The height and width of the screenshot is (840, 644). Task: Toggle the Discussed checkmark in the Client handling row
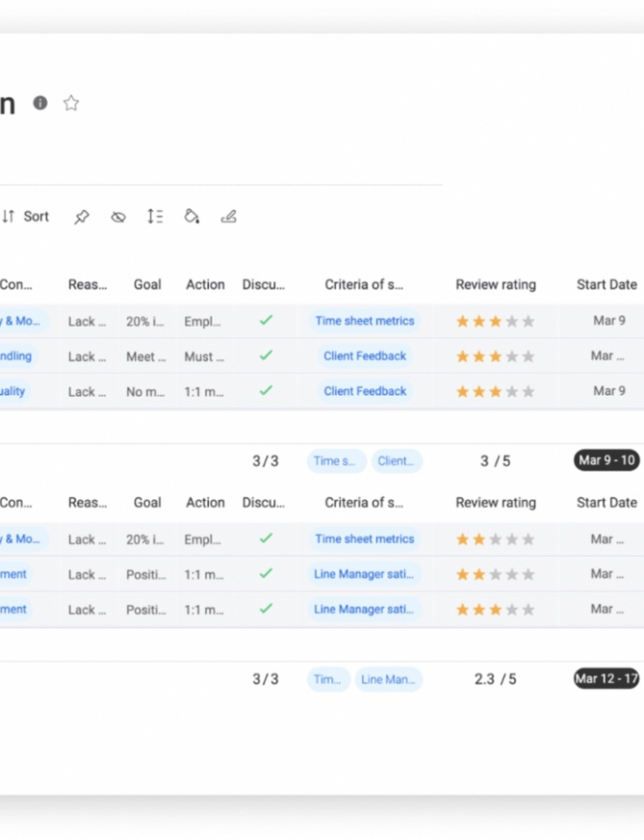[x=266, y=356]
